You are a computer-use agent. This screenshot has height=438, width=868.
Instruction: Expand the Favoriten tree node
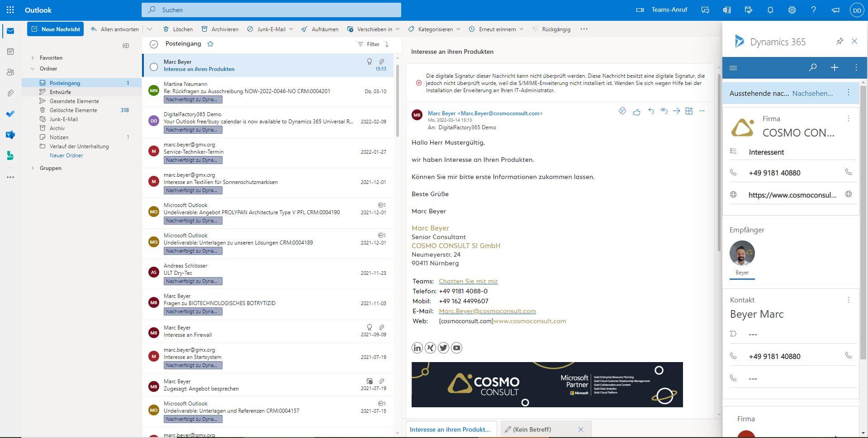tap(33, 58)
